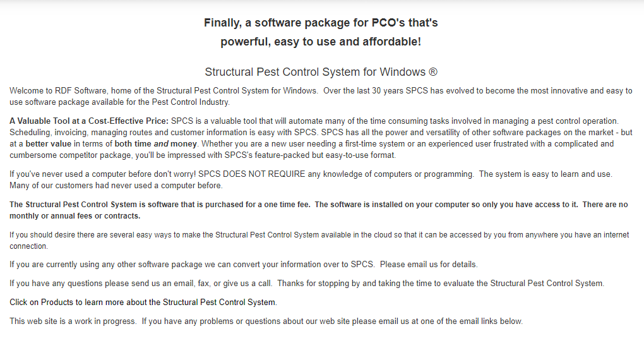Select the "powerful, easy to use and affordable!" line
The height and width of the screenshot is (348, 644).
[321, 42]
